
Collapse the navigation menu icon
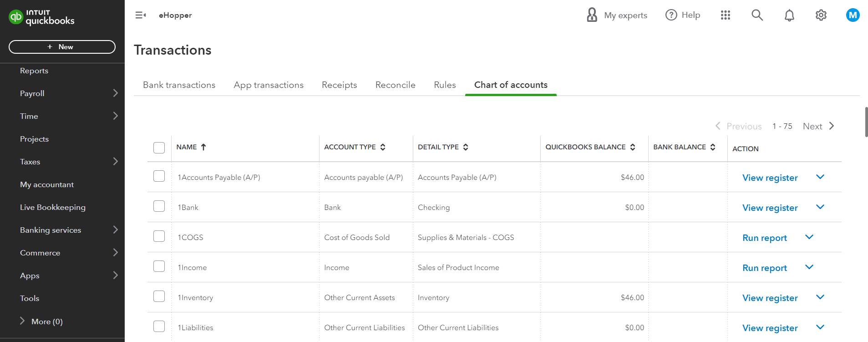coord(141,15)
